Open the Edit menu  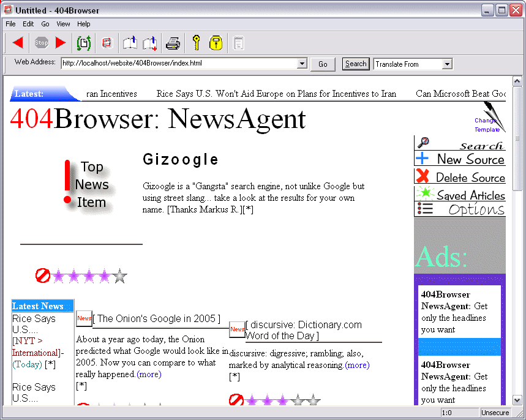click(x=28, y=24)
